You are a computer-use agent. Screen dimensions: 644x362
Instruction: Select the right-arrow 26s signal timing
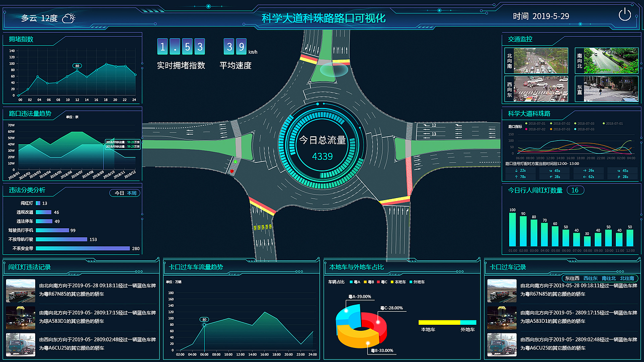(x=589, y=170)
